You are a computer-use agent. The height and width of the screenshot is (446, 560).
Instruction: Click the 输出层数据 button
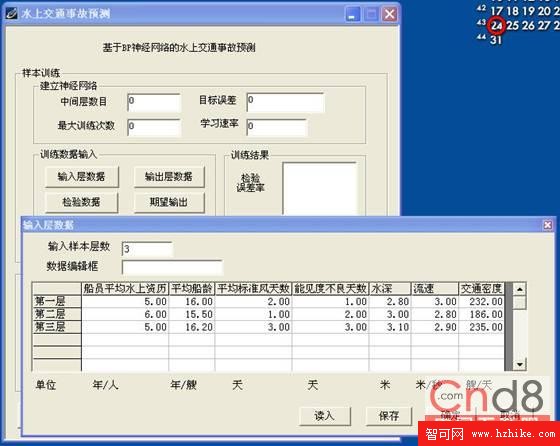pyautogui.click(x=169, y=176)
